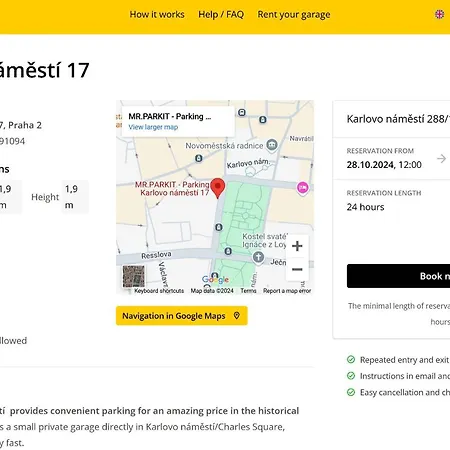Zoom out the map with minus button

297,269
